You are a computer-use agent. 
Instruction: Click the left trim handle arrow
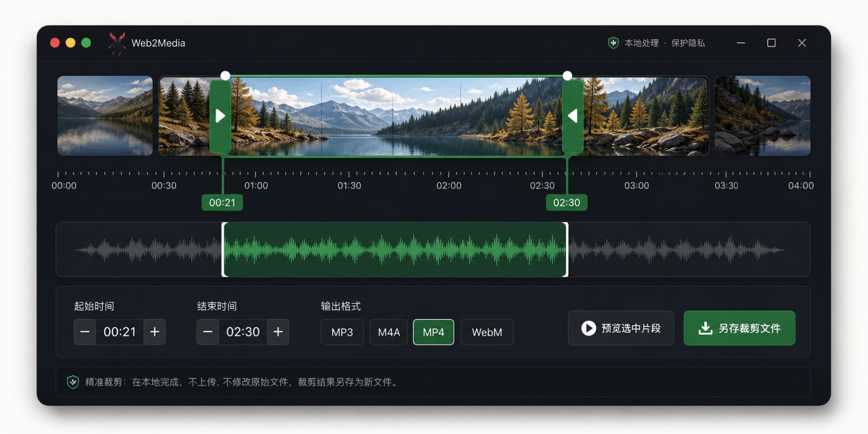pos(220,116)
